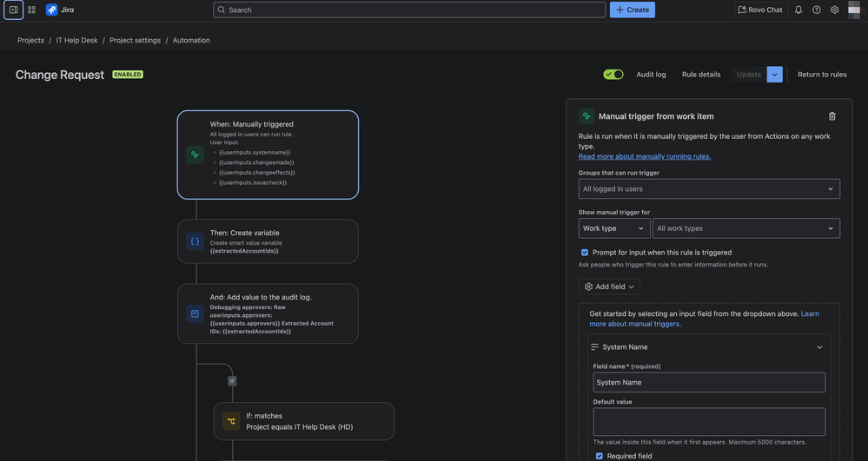This screenshot has height=461, width=868.
Task: Collapse the System Name field section
Action: click(x=819, y=347)
